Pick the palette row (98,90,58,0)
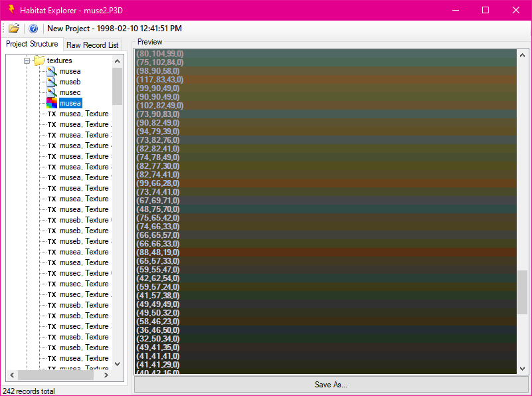 pyautogui.click(x=325, y=71)
